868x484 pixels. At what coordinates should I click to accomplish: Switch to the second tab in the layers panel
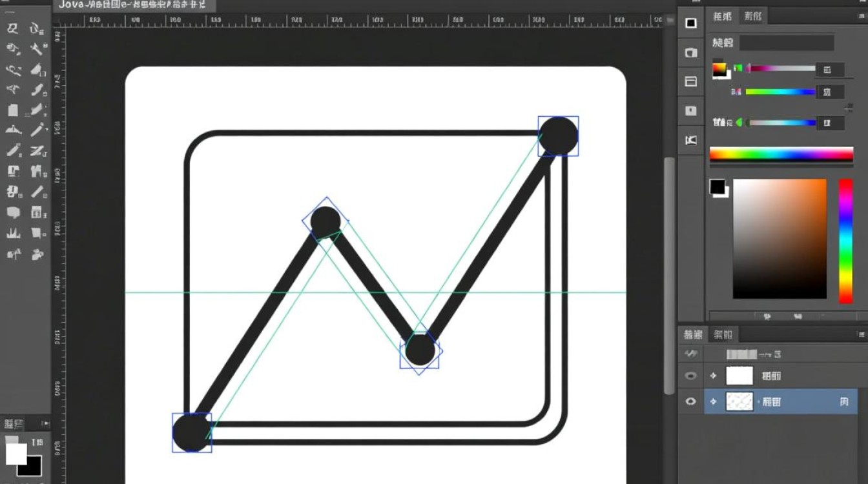point(723,334)
